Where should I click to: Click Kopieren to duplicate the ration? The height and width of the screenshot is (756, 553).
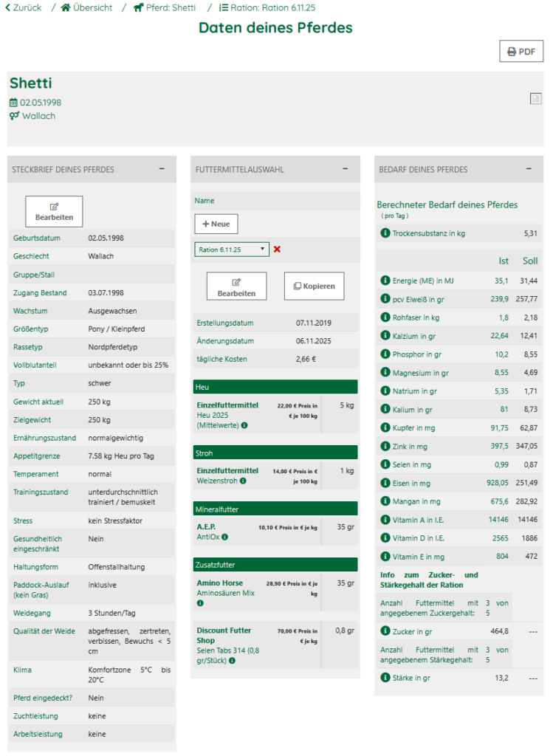(x=314, y=286)
